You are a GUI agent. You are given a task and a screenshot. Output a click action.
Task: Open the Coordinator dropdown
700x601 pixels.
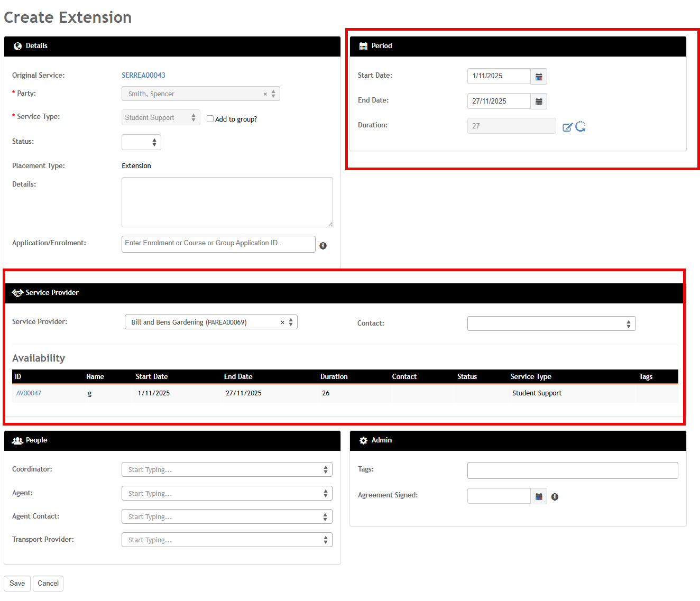click(x=227, y=469)
